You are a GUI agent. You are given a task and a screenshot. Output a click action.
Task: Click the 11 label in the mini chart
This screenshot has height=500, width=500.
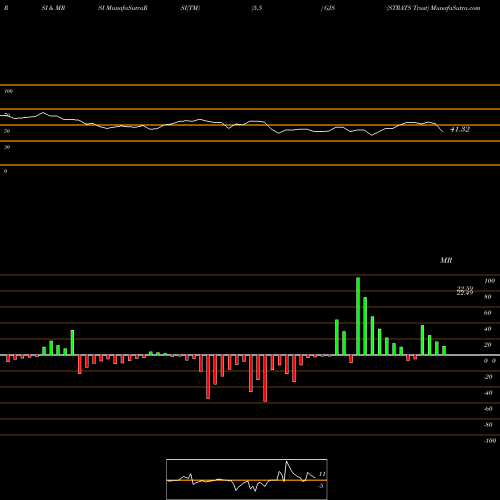click(322, 474)
